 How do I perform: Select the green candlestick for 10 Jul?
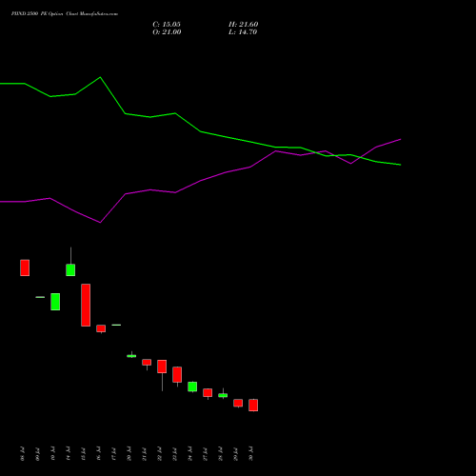click(x=55, y=302)
